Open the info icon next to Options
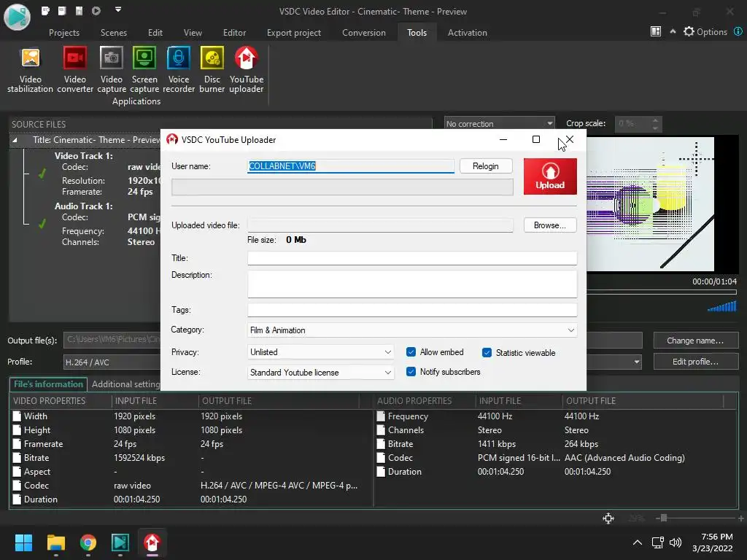Image resolution: width=747 pixels, height=560 pixels. (x=738, y=31)
